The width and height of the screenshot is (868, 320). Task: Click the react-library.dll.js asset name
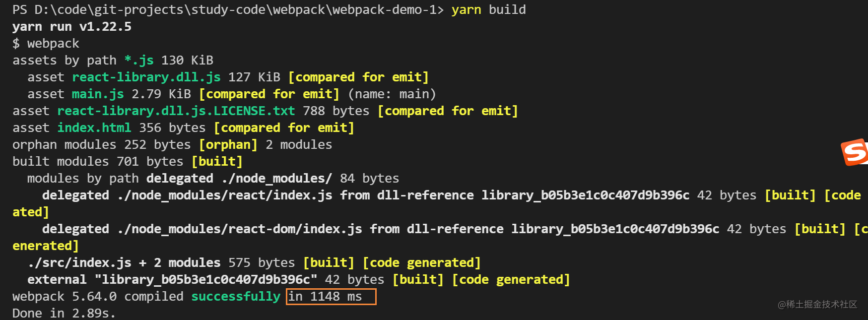146,77
